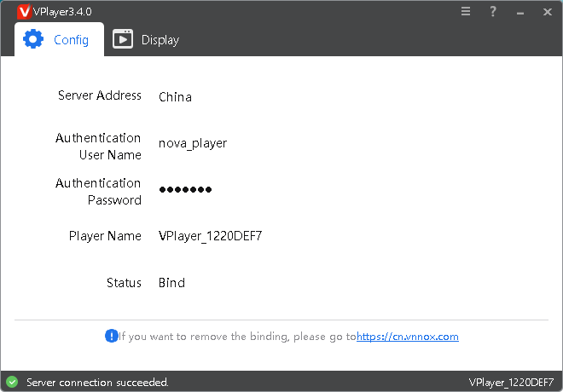Click the blue gear Config icon
The width and height of the screenshot is (563, 392).
pyautogui.click(x=33, y=39)
